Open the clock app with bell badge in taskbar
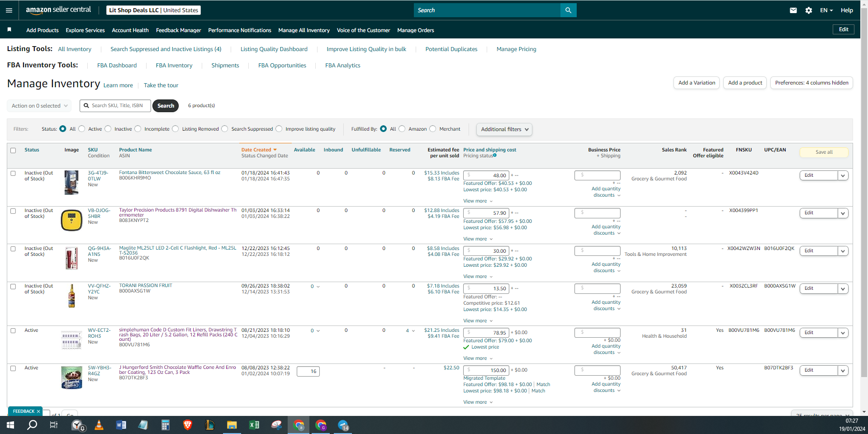This screenshot has height=434, width=868. 78,425
